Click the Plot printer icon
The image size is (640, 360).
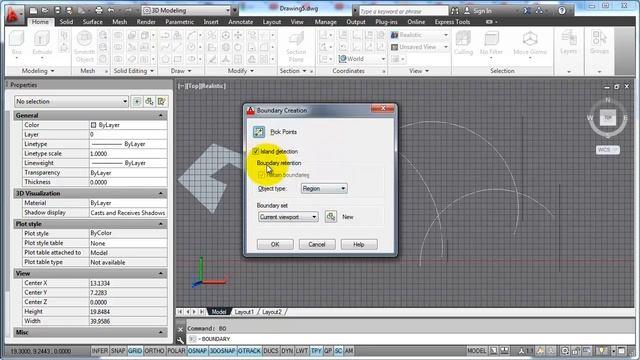click(x=99, y=11)
